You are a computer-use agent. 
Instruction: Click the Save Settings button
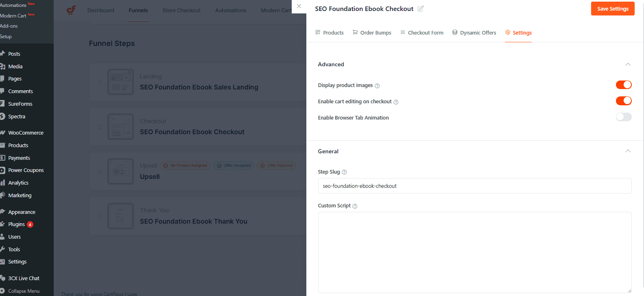(x=612, y=9)
